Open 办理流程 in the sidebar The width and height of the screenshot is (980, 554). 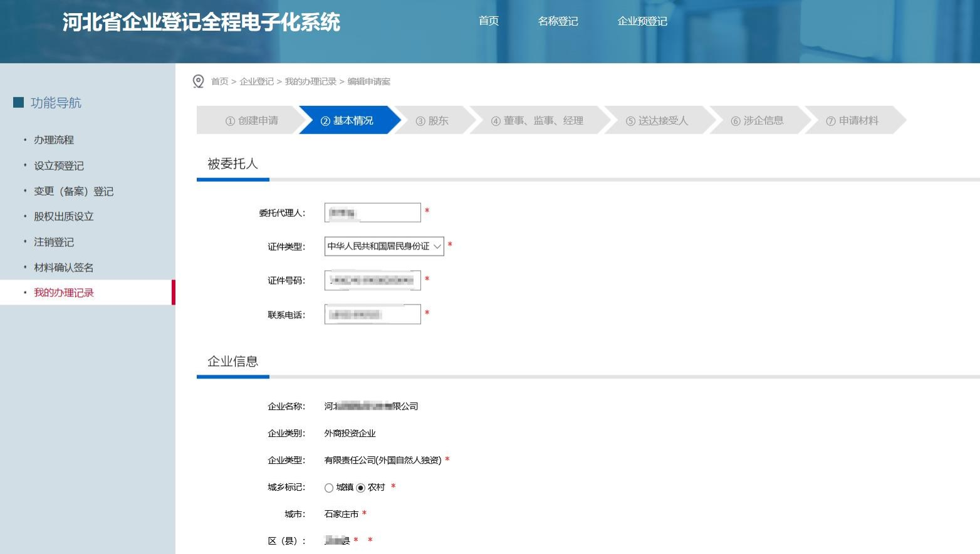click(x=54, y=140)
